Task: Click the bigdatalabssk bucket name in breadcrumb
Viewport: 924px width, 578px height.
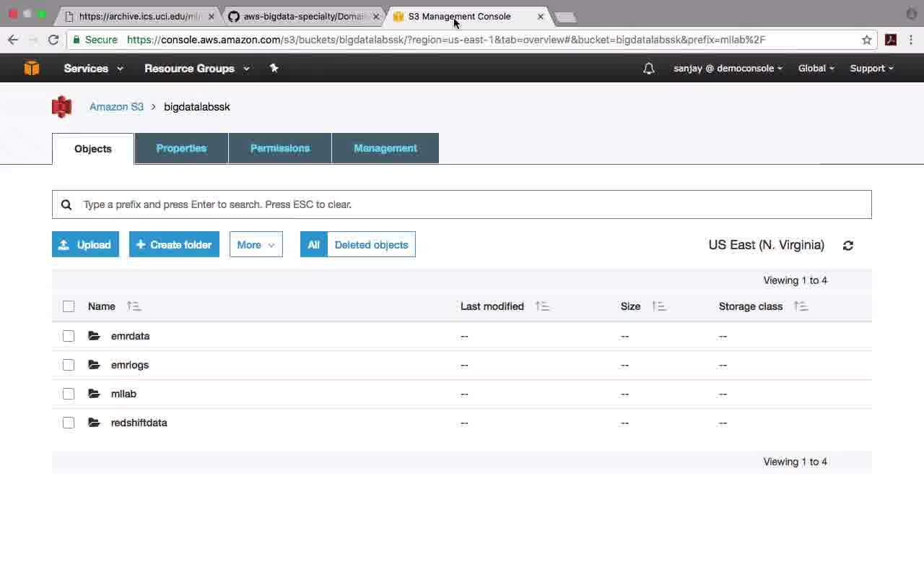Action: pos(197,107)
